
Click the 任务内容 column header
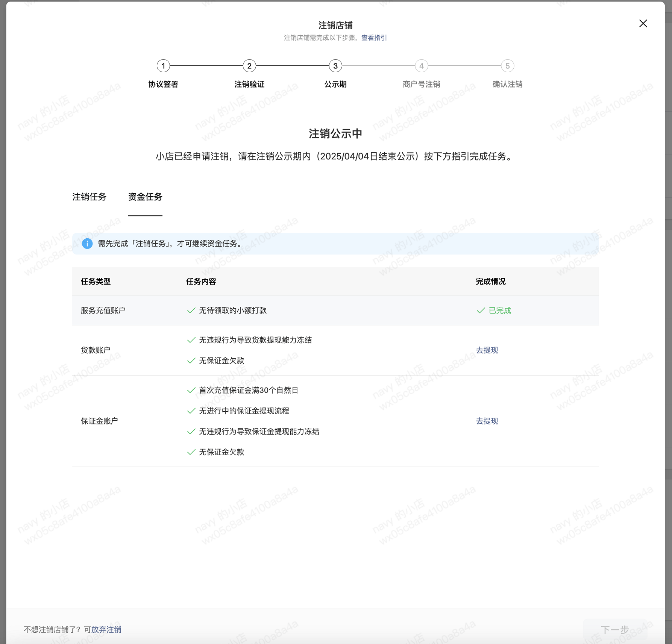tap(201, 282)
